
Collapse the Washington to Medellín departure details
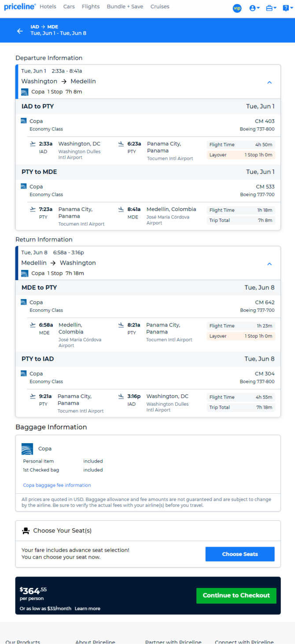click(269, 82)
